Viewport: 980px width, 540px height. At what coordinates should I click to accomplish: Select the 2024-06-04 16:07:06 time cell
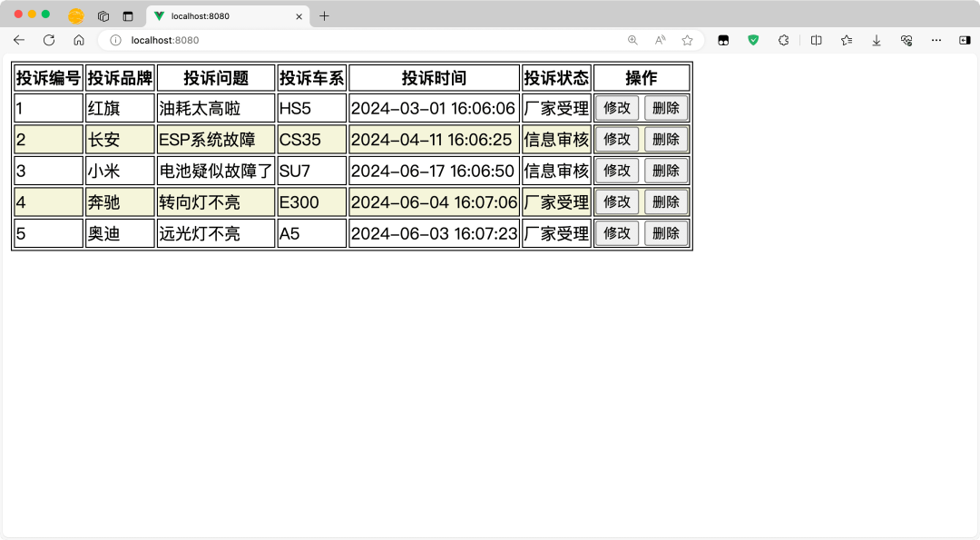tap(435, 201)
